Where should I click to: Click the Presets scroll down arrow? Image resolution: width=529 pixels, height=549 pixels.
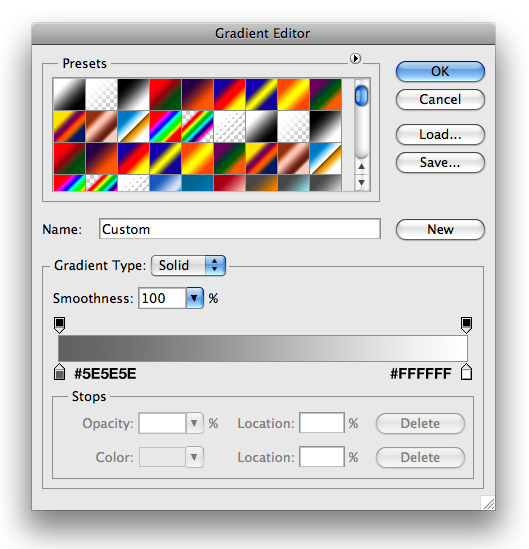point(362,182)
